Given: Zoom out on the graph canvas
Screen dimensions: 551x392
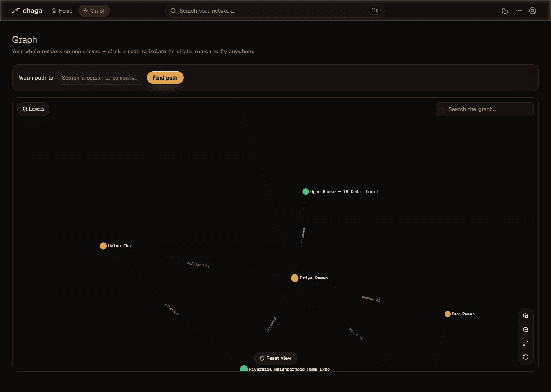Looking at the screenshot, I should pos(526,330).
